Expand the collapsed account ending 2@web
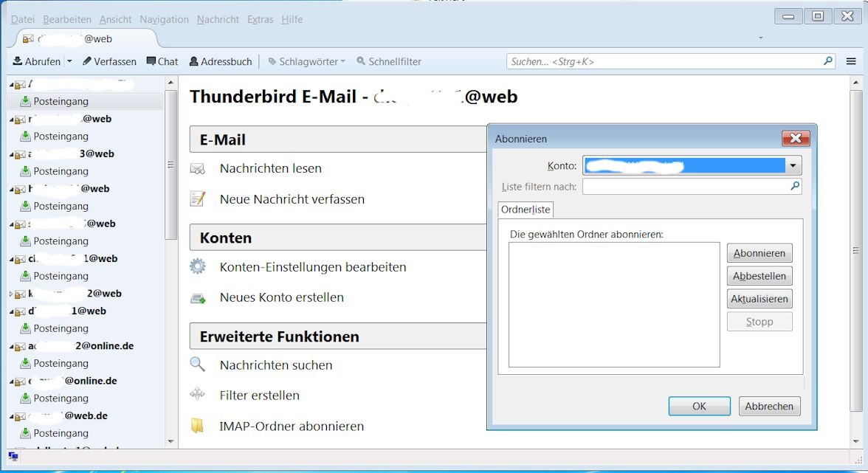This screenshot has height=473, width=868. 12,294
